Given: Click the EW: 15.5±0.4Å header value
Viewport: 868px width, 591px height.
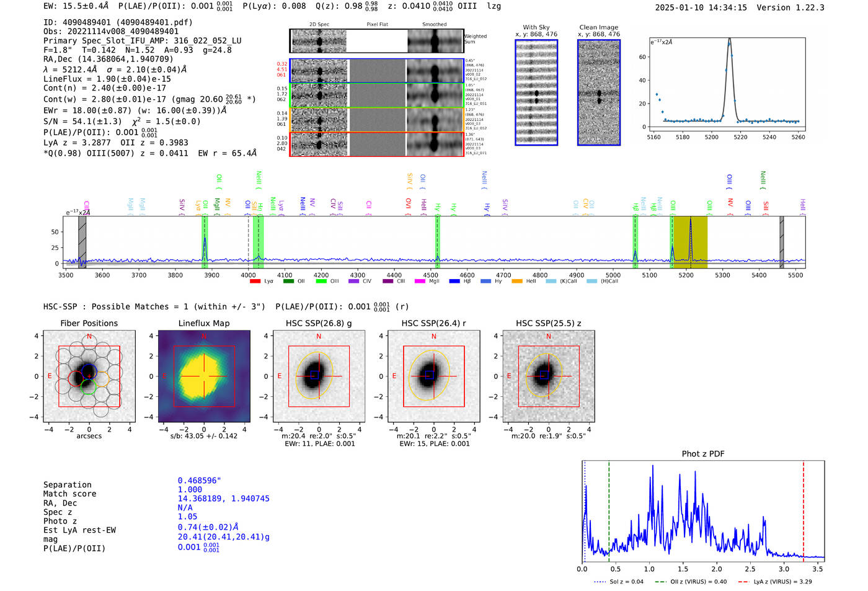Looking at the screenshot, I should point(76,6).
